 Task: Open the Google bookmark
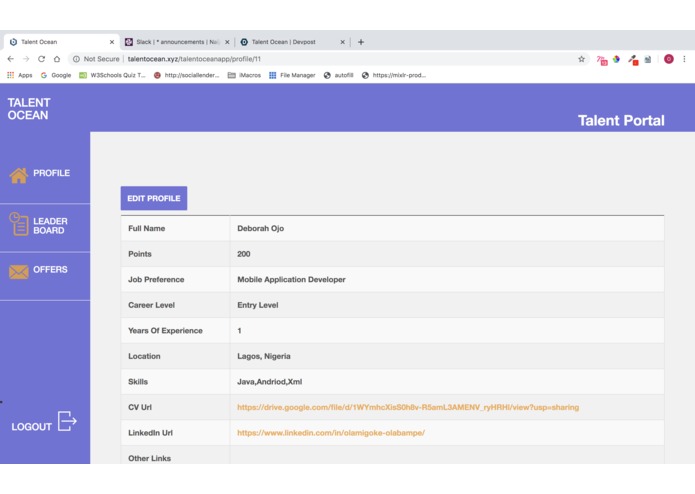(x=56, y=75)
